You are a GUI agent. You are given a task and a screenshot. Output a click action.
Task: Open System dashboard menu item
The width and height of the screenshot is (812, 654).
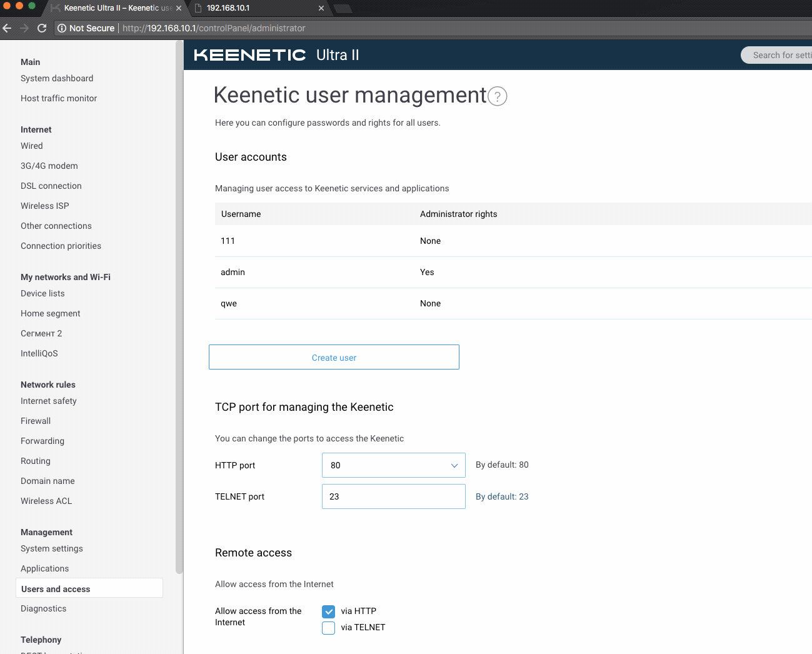coord(57,78)
